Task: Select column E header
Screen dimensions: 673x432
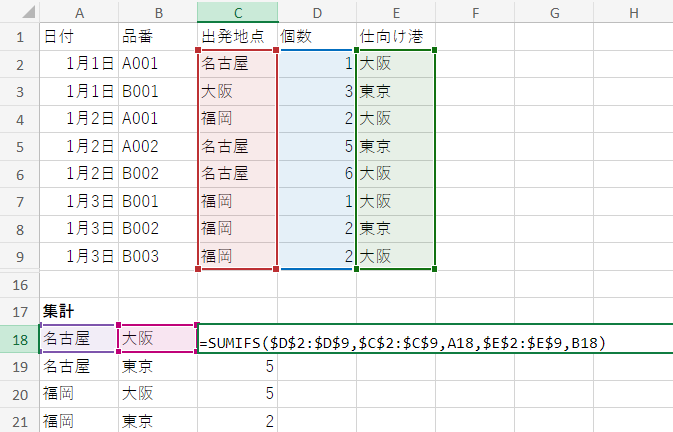Action: tap(396, 12)
